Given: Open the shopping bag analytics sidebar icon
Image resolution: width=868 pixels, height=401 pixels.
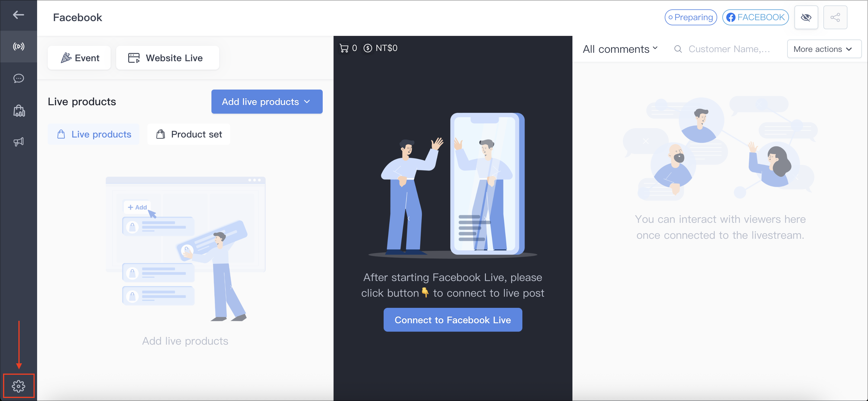Looking at the screenshot, I should pos(19,111).
